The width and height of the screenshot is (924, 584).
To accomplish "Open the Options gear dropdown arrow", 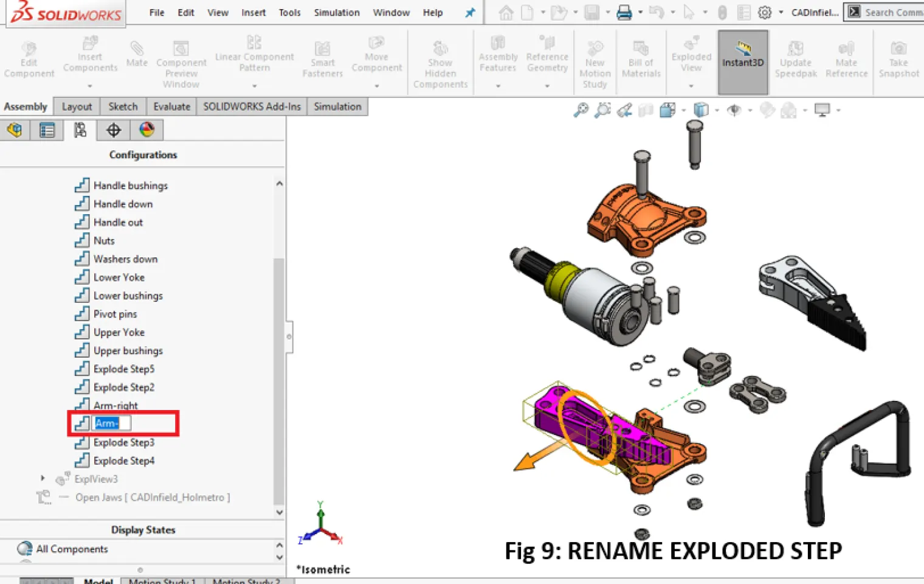I will (x=781, y=12).
